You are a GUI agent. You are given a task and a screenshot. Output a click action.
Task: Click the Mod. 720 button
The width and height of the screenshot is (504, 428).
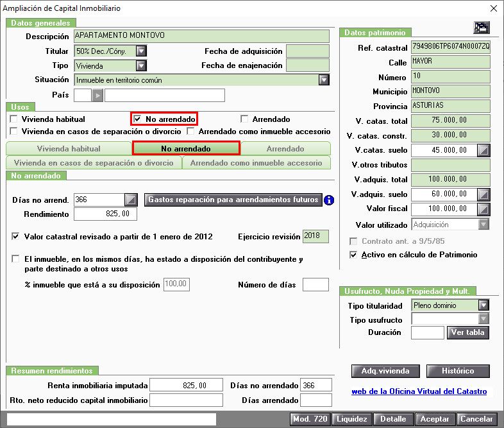tap(310, 419)
